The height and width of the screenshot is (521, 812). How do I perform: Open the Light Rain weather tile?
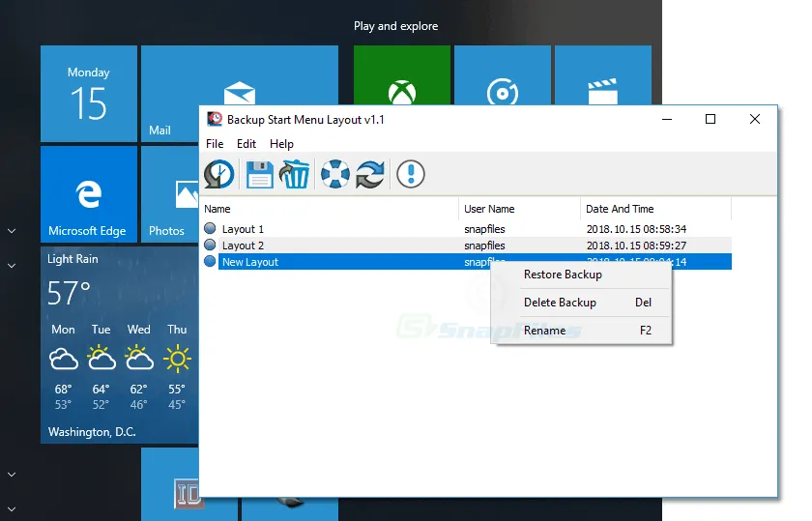tap(120, 345)
